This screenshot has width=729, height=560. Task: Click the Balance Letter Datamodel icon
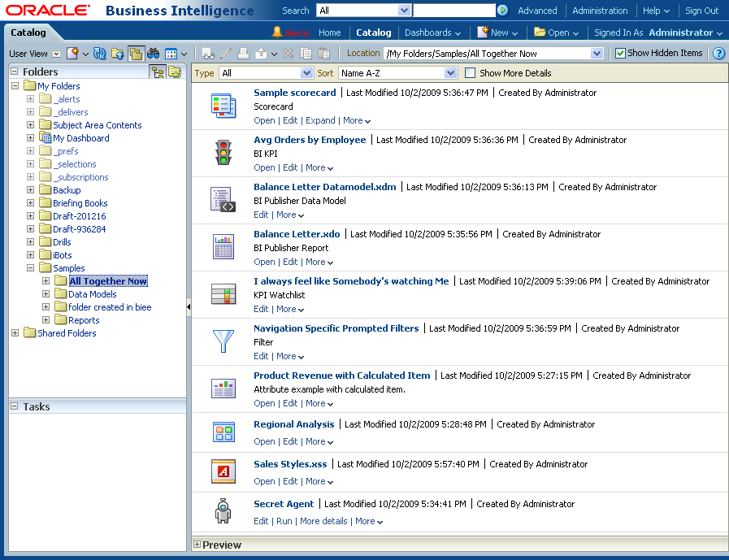pos(223,199)
